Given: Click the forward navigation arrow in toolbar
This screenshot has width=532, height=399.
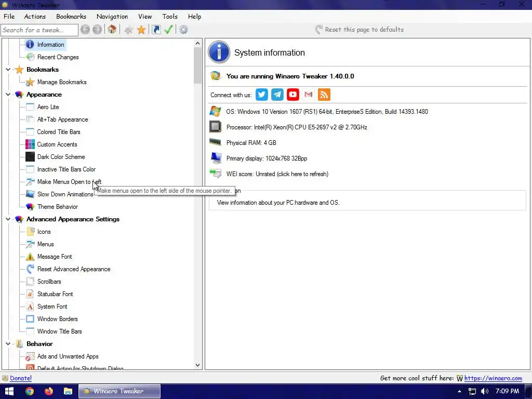Looking at the screenshot, I should (97, 30).
